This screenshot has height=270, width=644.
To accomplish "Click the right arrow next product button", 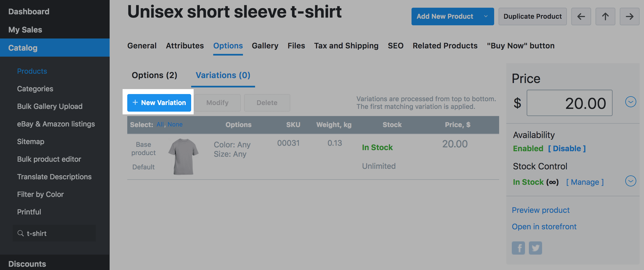I will pyautogui.click(x=629, y=16).
